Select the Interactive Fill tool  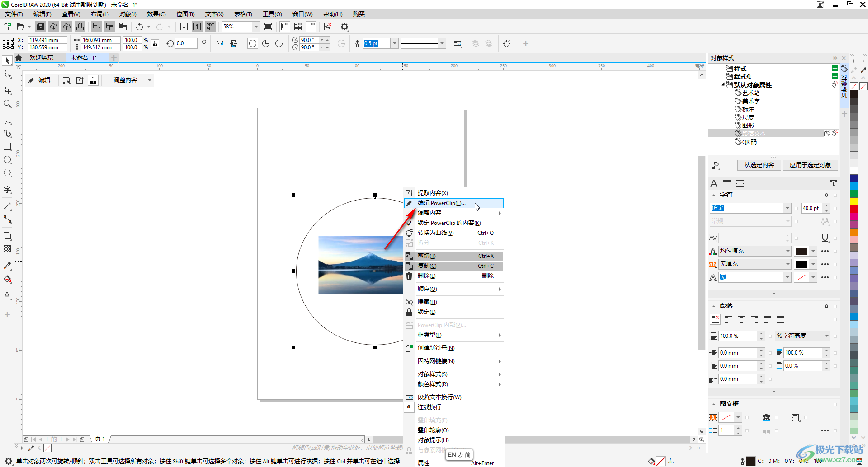(x=7, y=279)
